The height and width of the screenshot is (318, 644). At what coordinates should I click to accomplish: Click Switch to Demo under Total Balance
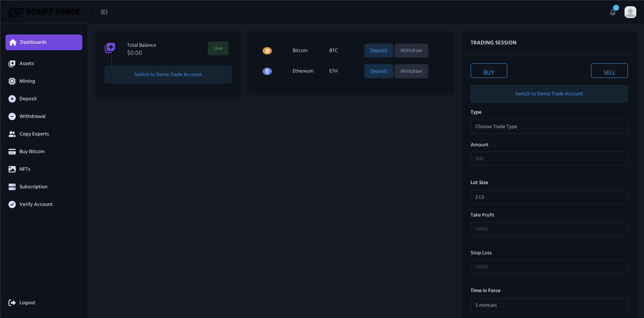[x=168, y=75]
